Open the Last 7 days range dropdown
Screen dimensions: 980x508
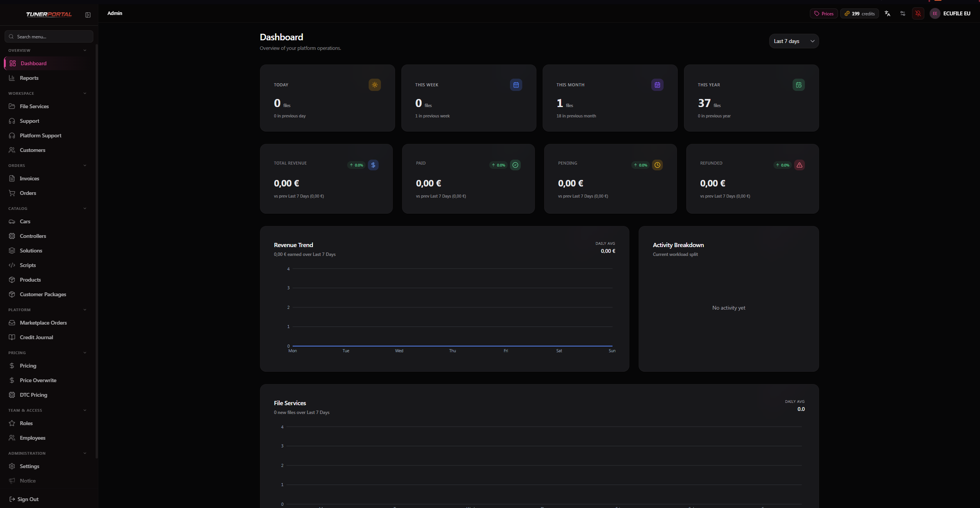point(794,41)
